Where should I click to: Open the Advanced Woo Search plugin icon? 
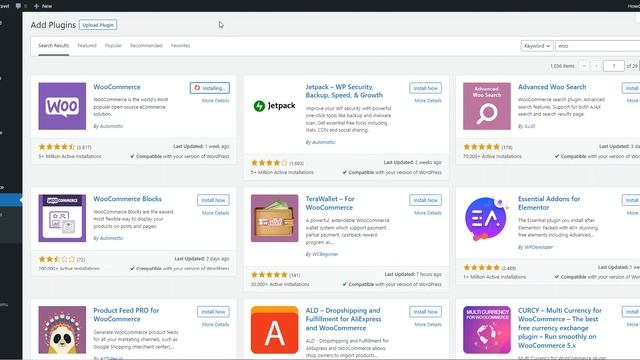tap(487, 106)
